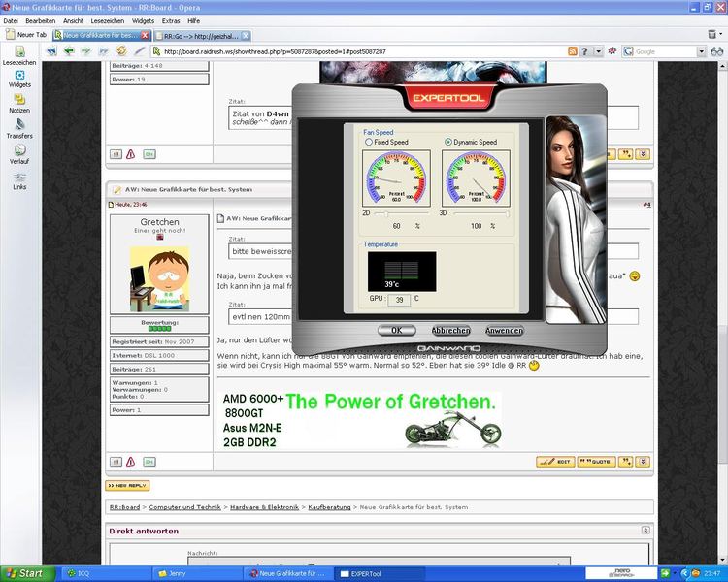Click multi-quote icon in Gretchen's post

tap(627, 462)
